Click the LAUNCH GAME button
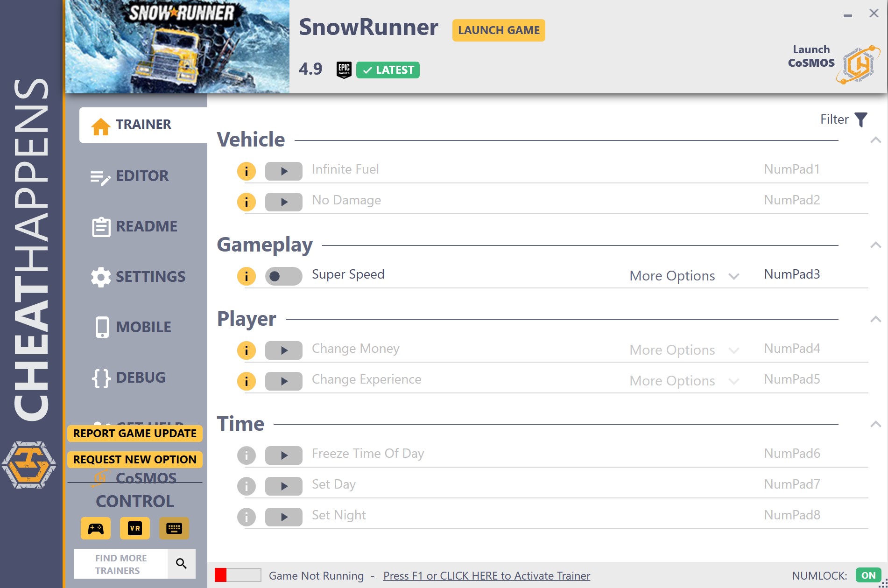888x588 pixels. [x=499, y=30]
